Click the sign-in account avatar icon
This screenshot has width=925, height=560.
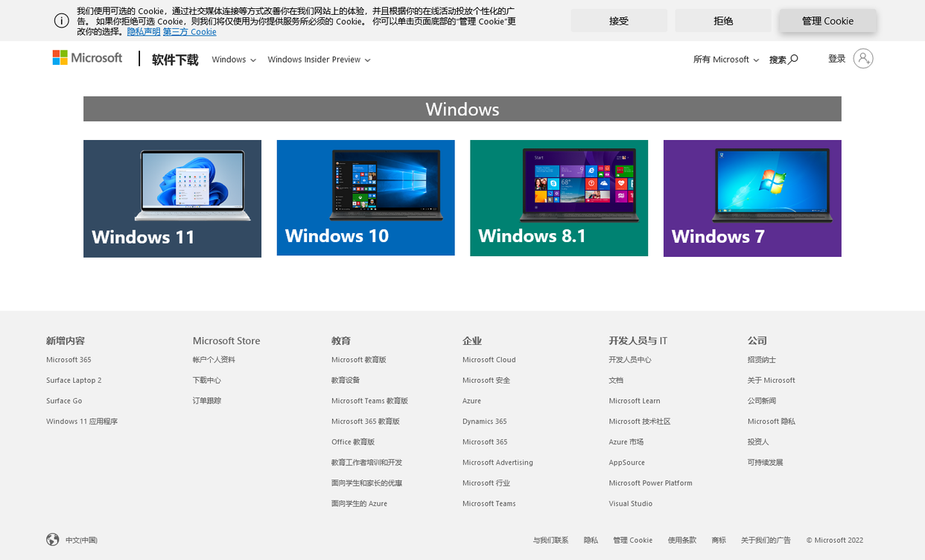point(863,59)
